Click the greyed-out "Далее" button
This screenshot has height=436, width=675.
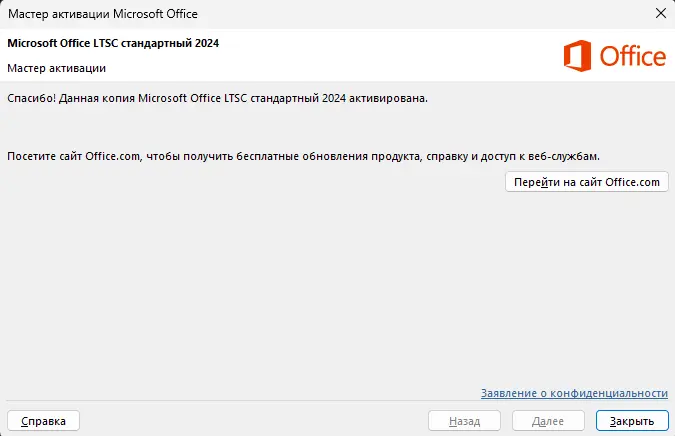(549, 420)
